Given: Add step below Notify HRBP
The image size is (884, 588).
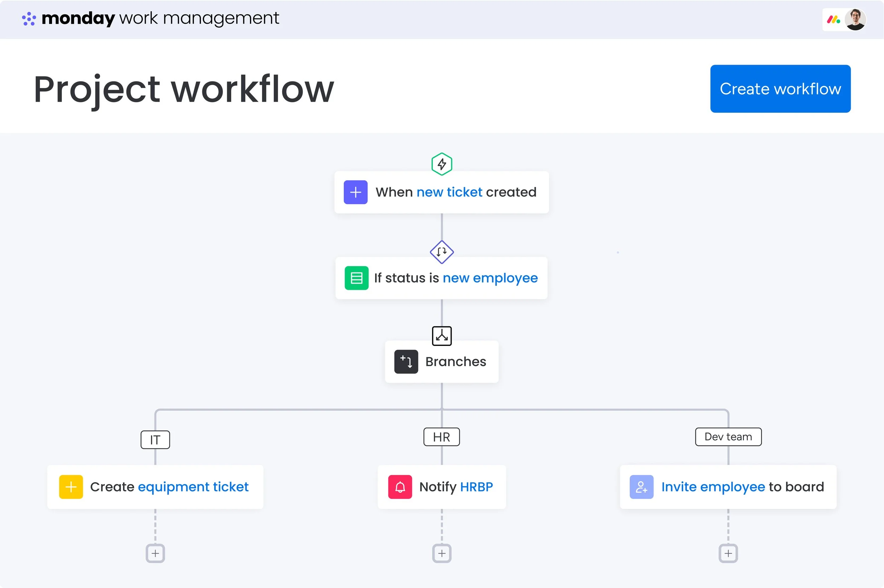Looking at the screenshot, I should pyautogui.click(x=442, y=553).
